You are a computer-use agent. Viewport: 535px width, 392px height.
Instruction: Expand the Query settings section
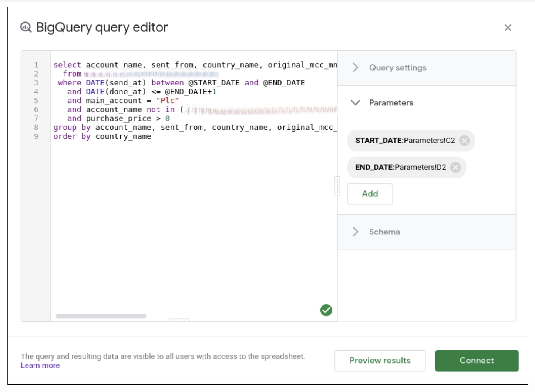click(x=397, y=68)
